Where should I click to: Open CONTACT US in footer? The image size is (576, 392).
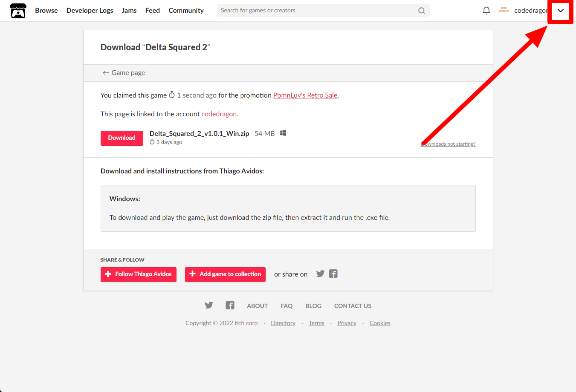[353, 306]
